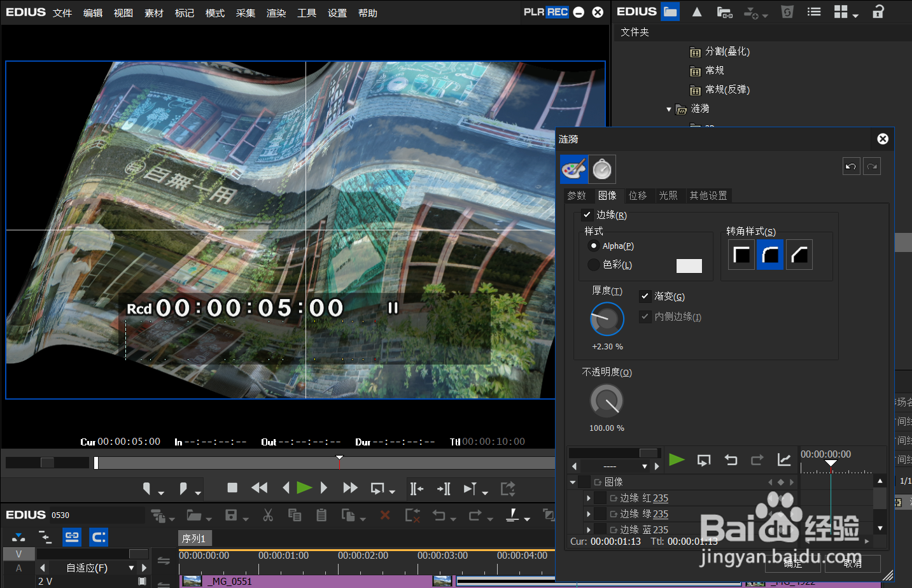Switch to the 位移 tab

pos(638,195)
